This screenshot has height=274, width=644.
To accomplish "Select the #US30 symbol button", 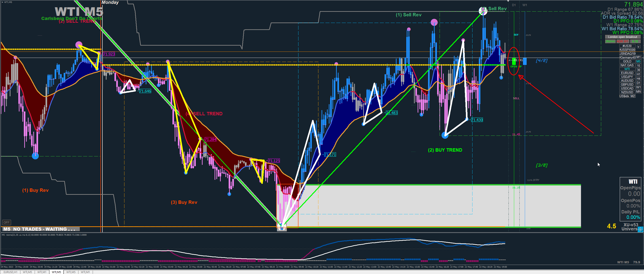I will click(x=627, y=46).
